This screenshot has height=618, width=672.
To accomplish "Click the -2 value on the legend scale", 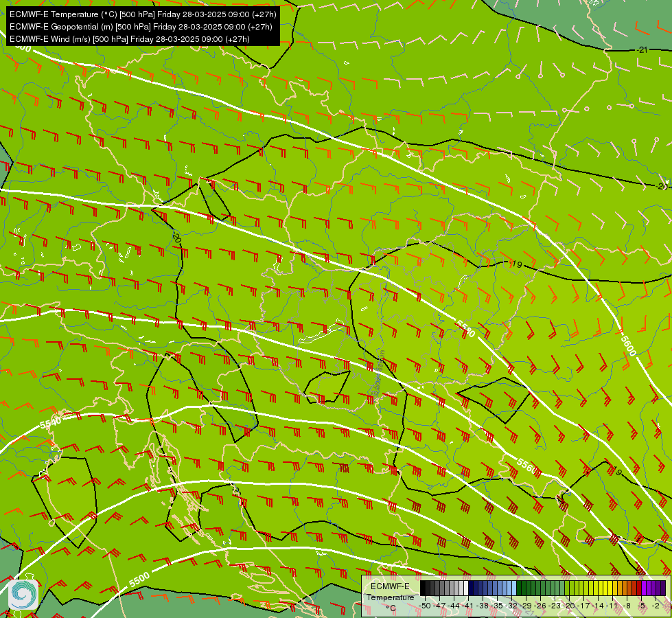I will coord(656,606).
